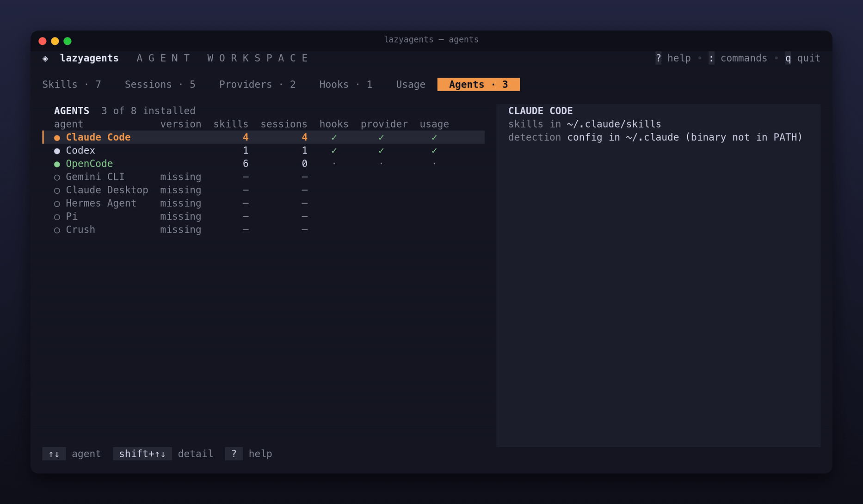Click the orange status dot for Claude Code
Viewport: 863px width, 504px height.
click(x=57, y=138)
